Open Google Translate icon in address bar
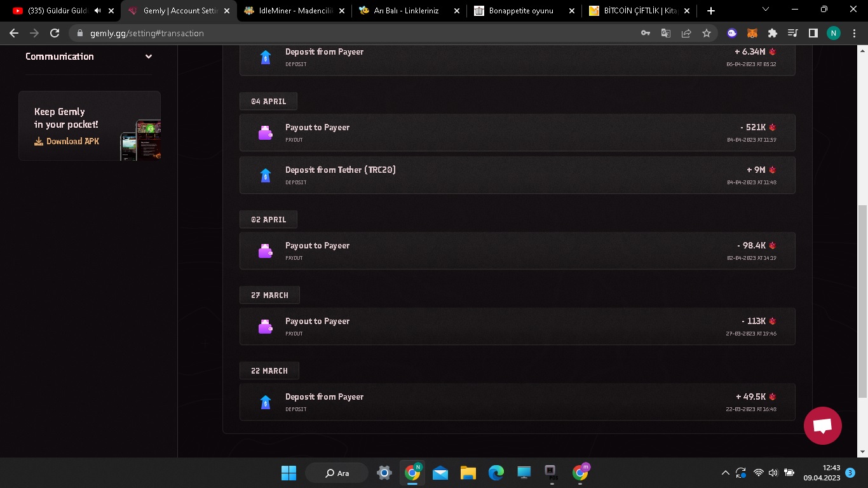The image size is (868, 488). [666, 33]
